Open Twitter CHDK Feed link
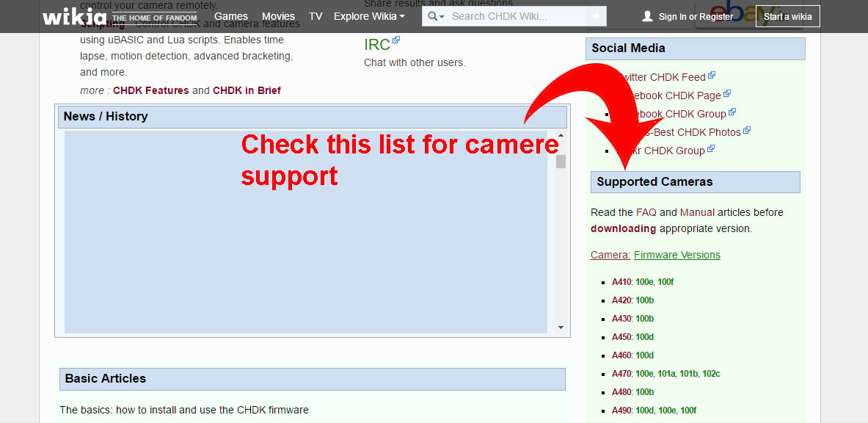Screen dimensions: 868x423 point(660,77)
